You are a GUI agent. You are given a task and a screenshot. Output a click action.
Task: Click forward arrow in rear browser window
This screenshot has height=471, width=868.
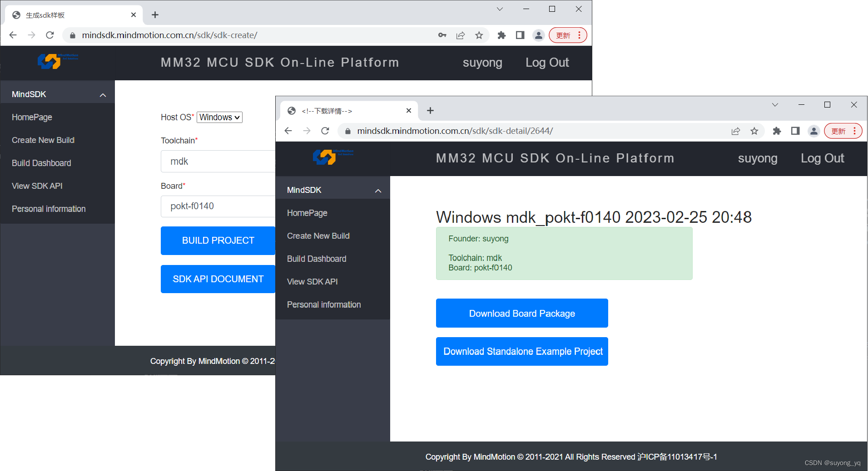tap(31, 35)
